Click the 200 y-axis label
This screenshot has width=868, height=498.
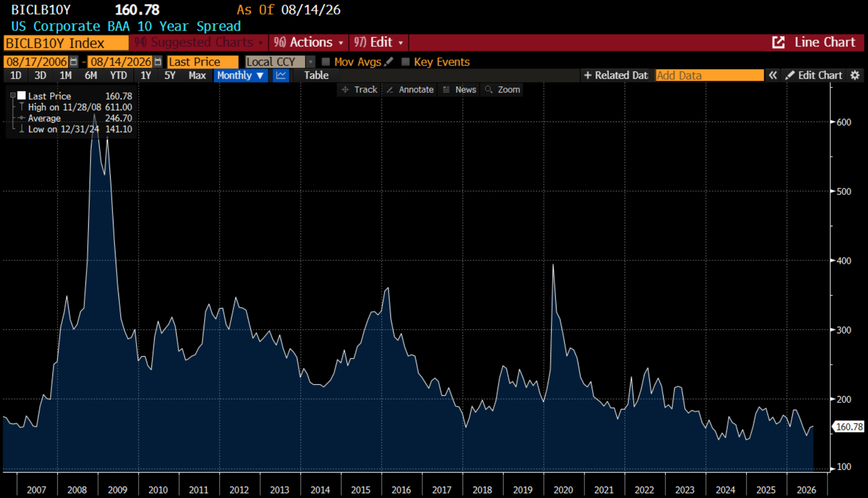(844, 399)
